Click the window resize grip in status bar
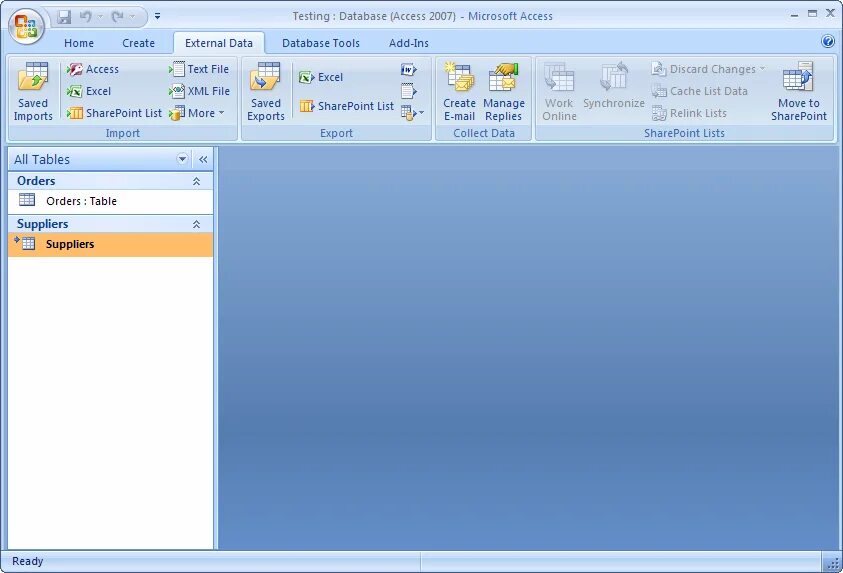Screen dimensions: 843x573 [833, 563]
